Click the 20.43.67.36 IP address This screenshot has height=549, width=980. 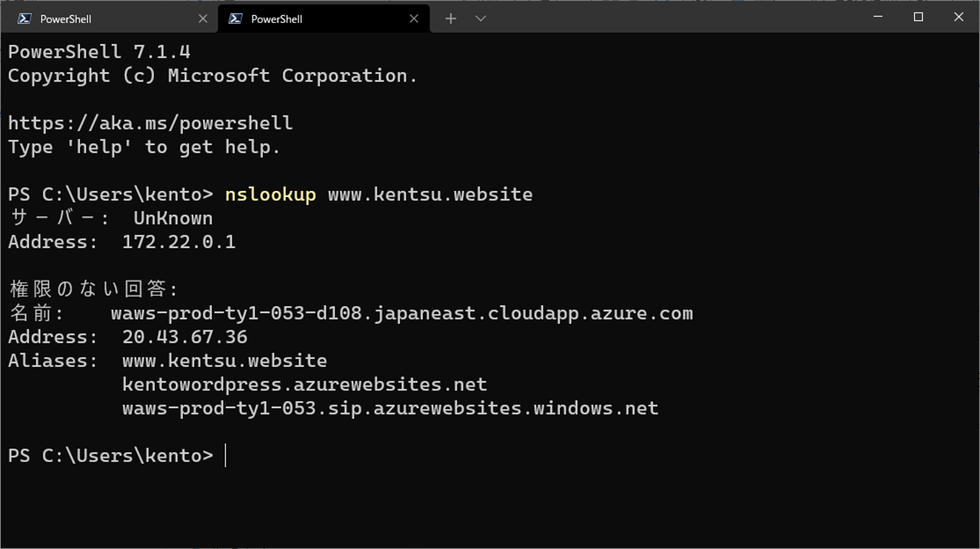(185, 337)
